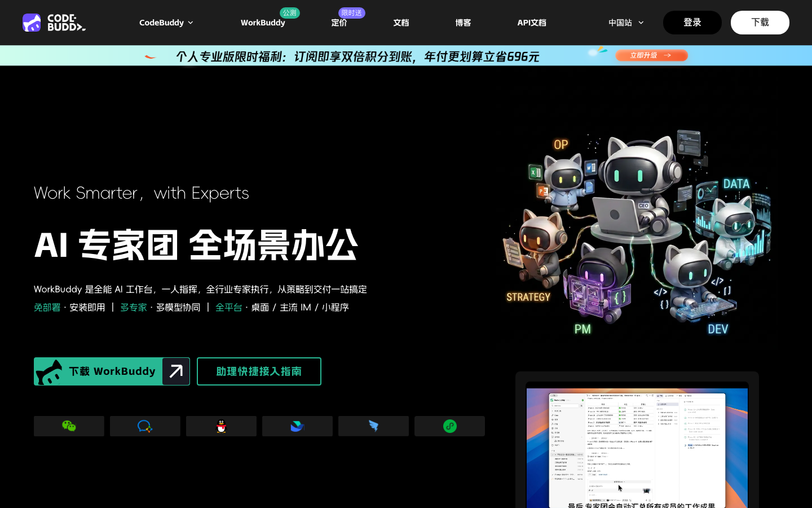The image size is (812, 508).
Task: Select the Feishu platform icon
Action: coord(297,426)
